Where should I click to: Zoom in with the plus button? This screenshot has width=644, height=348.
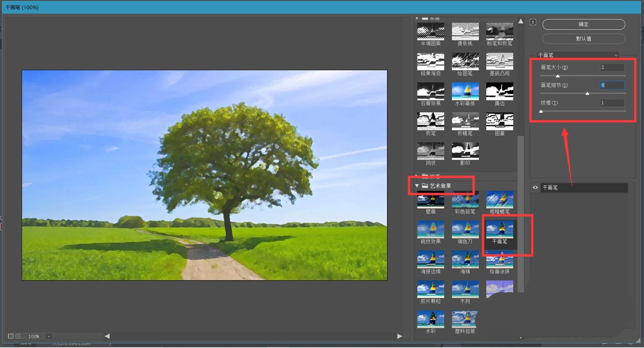tap(18, 336)
